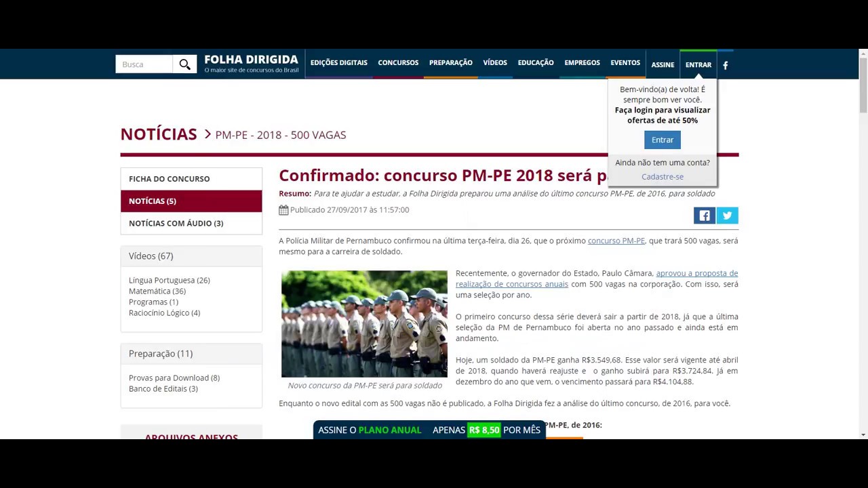The width and height of the screenshot is (868, 488).
Task: Open Programas (1) videos
Action: click(x=153, y=302)
